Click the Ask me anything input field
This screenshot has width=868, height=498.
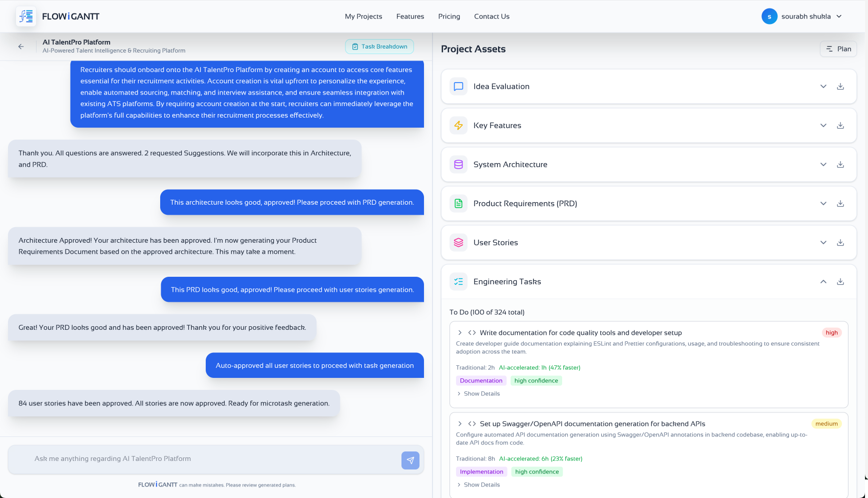tap(200, 459)
